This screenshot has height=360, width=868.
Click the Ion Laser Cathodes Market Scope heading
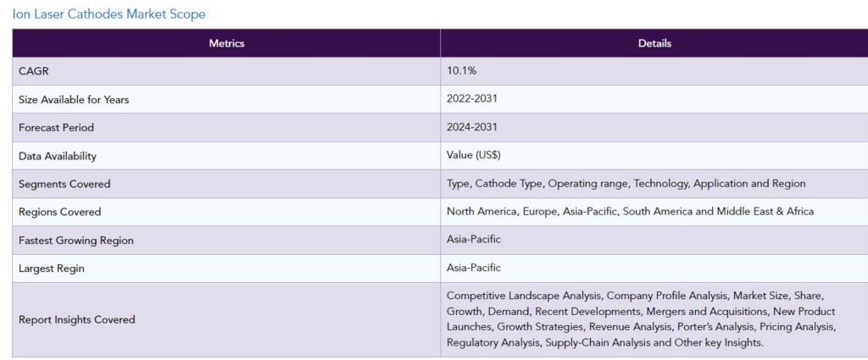(x=108, y=14)
